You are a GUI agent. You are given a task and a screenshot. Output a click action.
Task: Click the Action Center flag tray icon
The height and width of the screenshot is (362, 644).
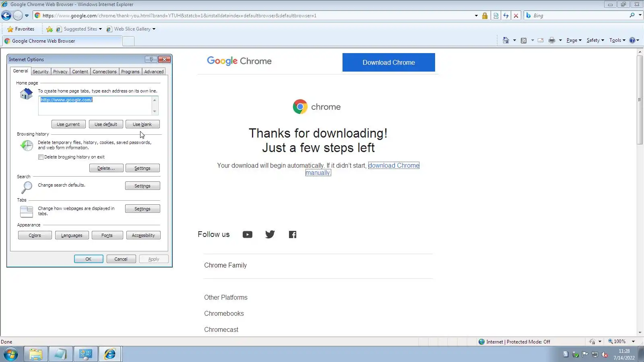click(585, 354)
